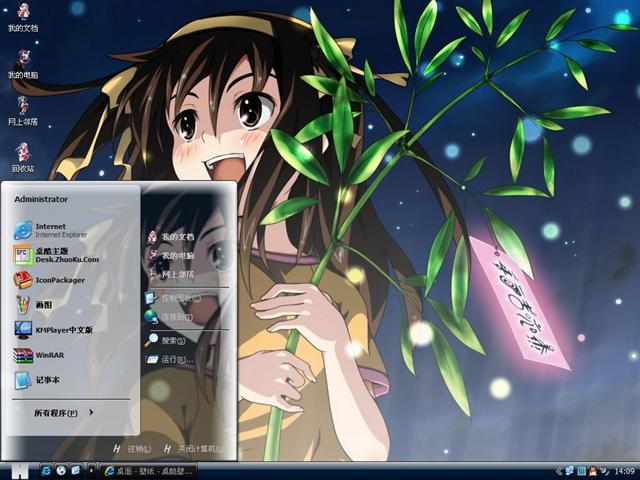Open 桌酷主题 Desk.ZhuoKu.Com Start menu entry
640x480 pixels.
point(56,255)
